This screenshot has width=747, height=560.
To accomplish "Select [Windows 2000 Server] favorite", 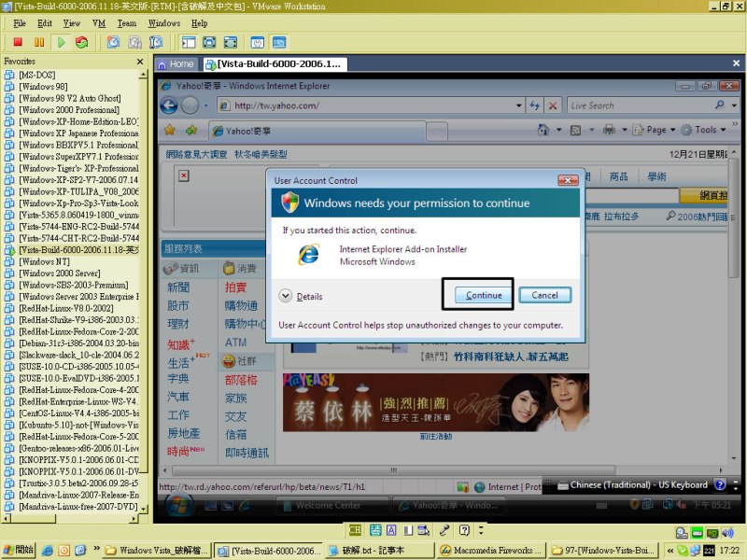I will coord(60,273).
